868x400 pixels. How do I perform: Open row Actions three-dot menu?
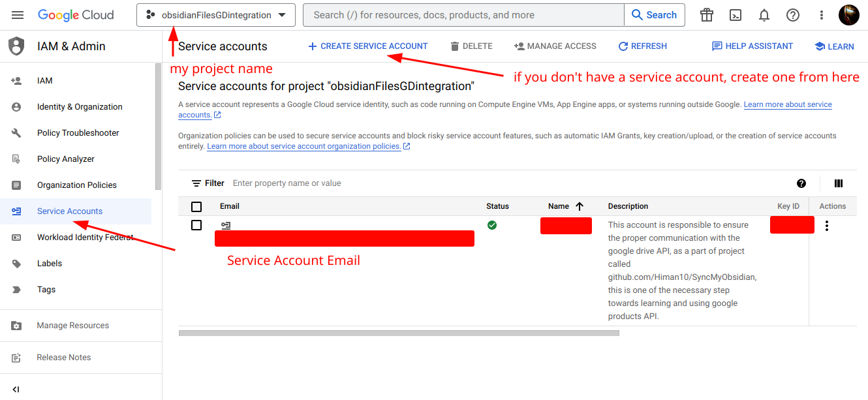coord(827,226)
